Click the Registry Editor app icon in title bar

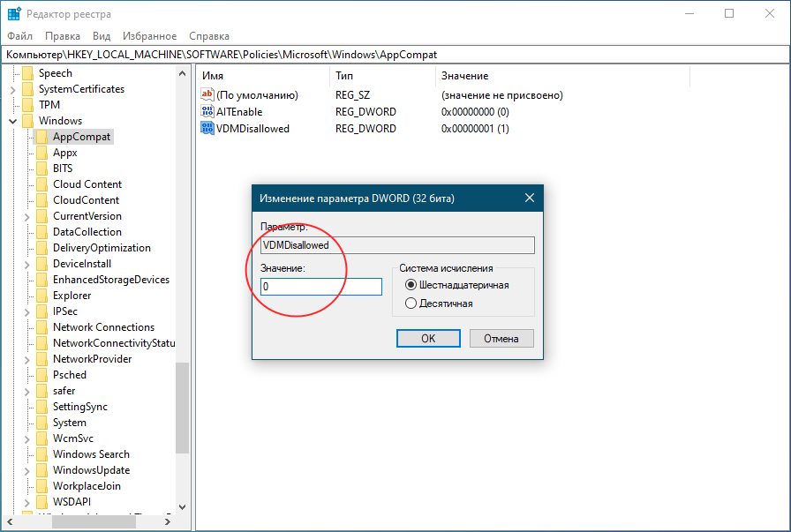[x=14, y=13]
